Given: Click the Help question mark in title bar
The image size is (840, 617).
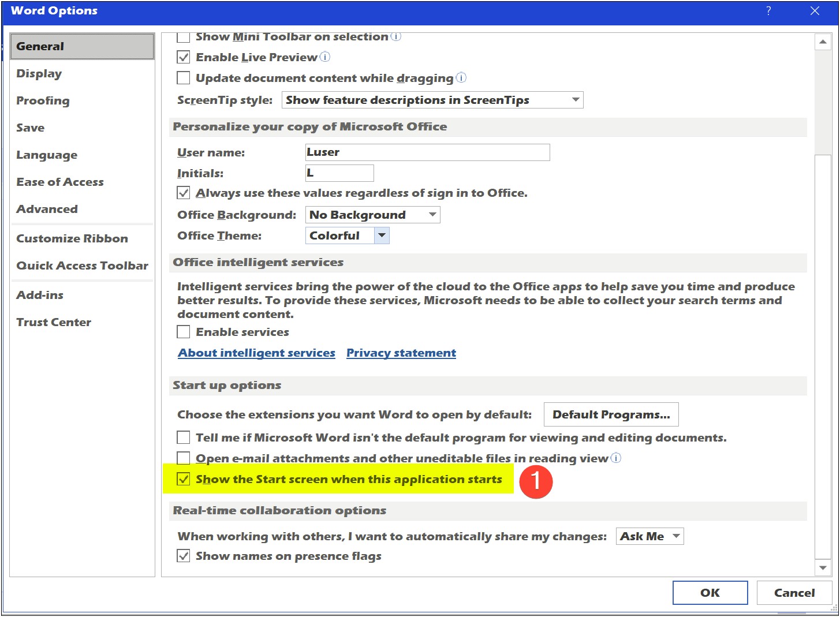Looking at the screenshot, I should pyautogui.click(x=768, y=10).
